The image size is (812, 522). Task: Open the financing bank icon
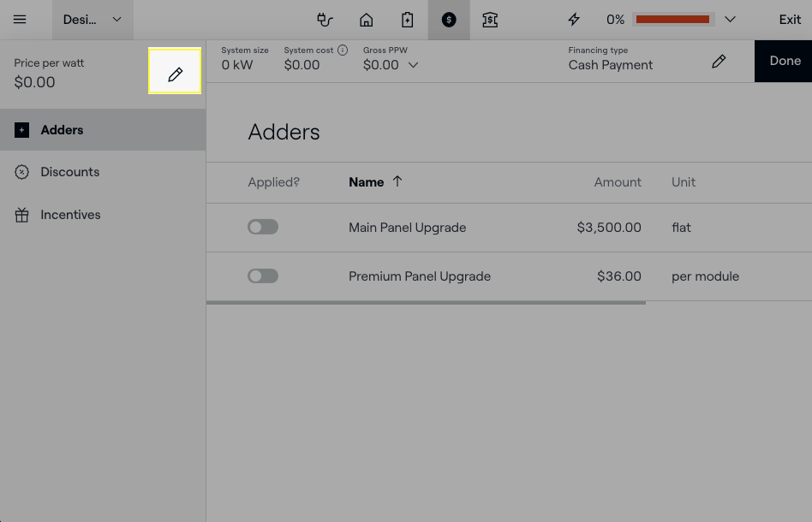tap(490, 20)
